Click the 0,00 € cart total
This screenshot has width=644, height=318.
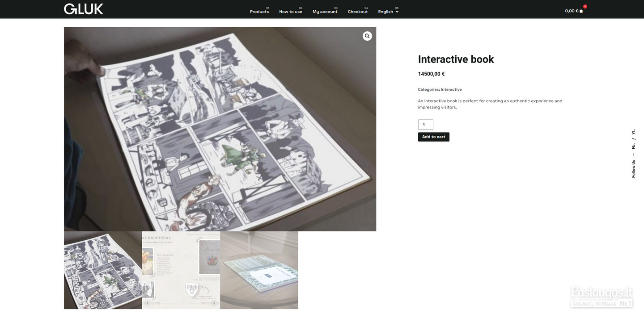572,11
